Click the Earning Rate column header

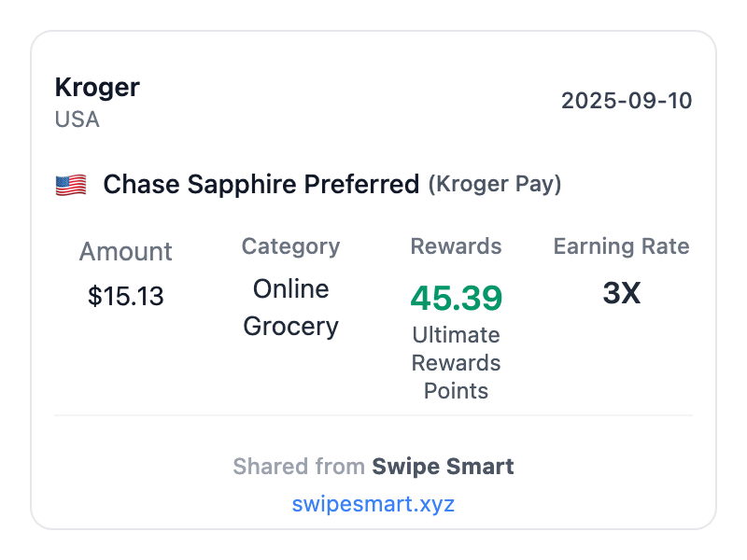621,246
